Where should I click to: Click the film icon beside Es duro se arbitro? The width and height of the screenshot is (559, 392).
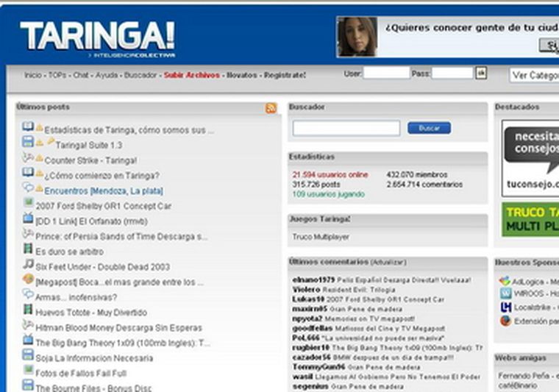(x=28, y=249)
